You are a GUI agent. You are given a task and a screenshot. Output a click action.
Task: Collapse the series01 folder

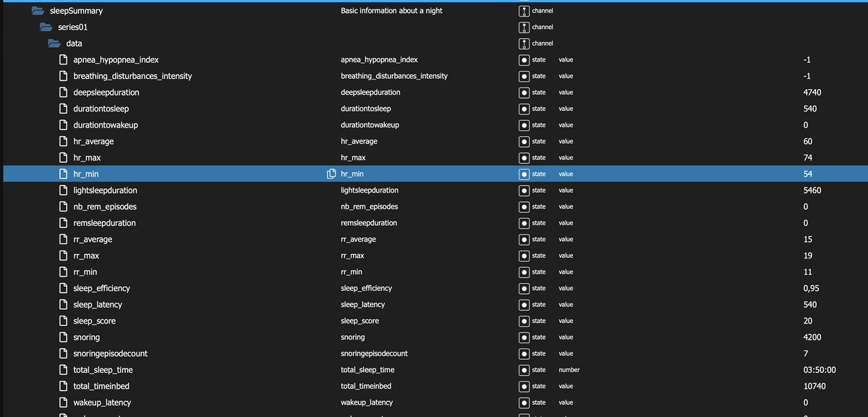(46, 27)
